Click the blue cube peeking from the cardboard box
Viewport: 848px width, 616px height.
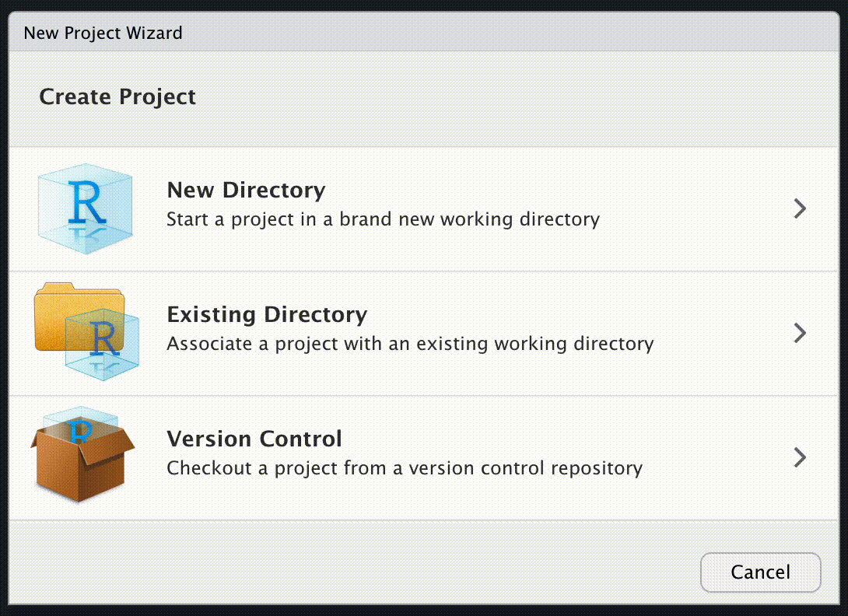pos(81,422)
